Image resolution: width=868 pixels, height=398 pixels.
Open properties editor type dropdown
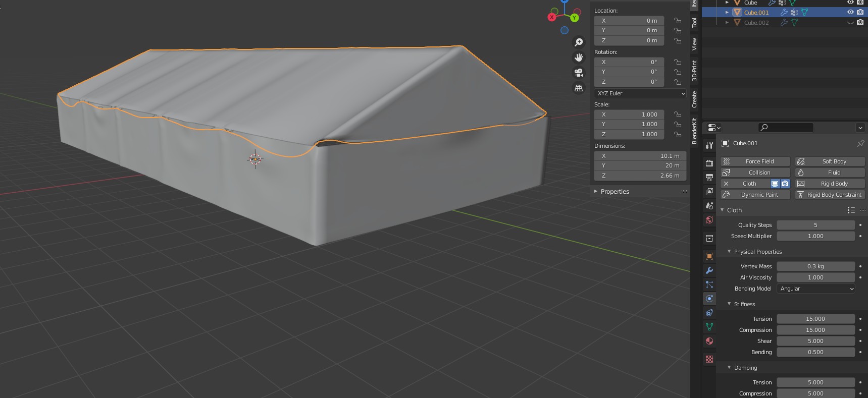point(713,127)
